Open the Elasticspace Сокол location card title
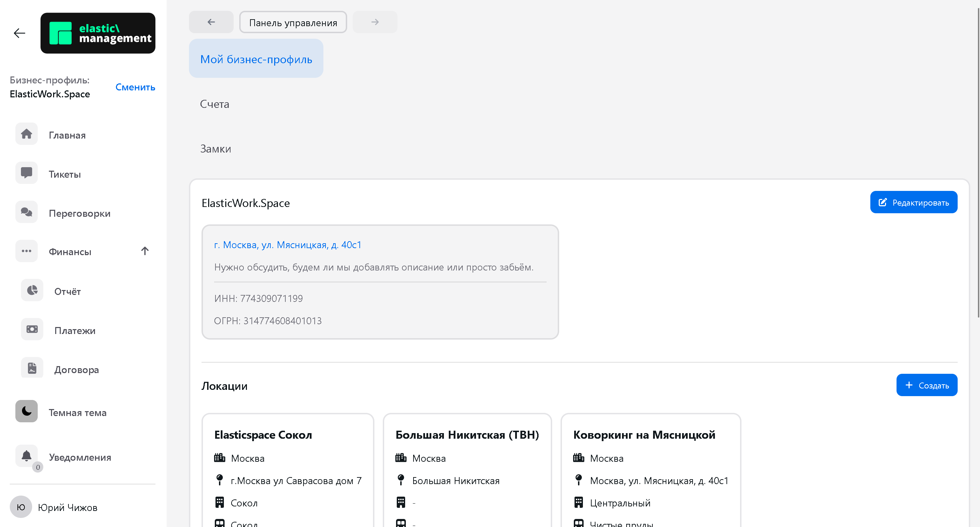The image size is (980, 527). pos(263,435)
